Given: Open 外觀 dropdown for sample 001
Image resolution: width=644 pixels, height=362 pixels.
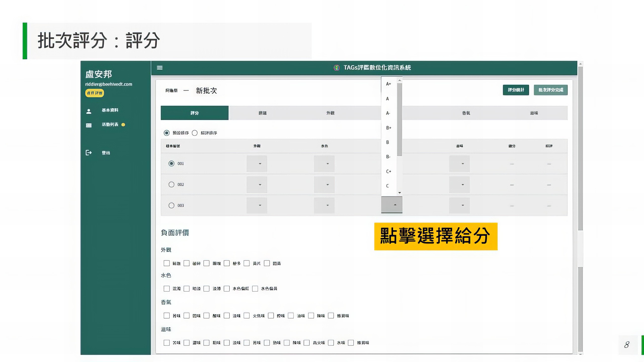Looking at the screenshot, I should click(x=257, y=164).
